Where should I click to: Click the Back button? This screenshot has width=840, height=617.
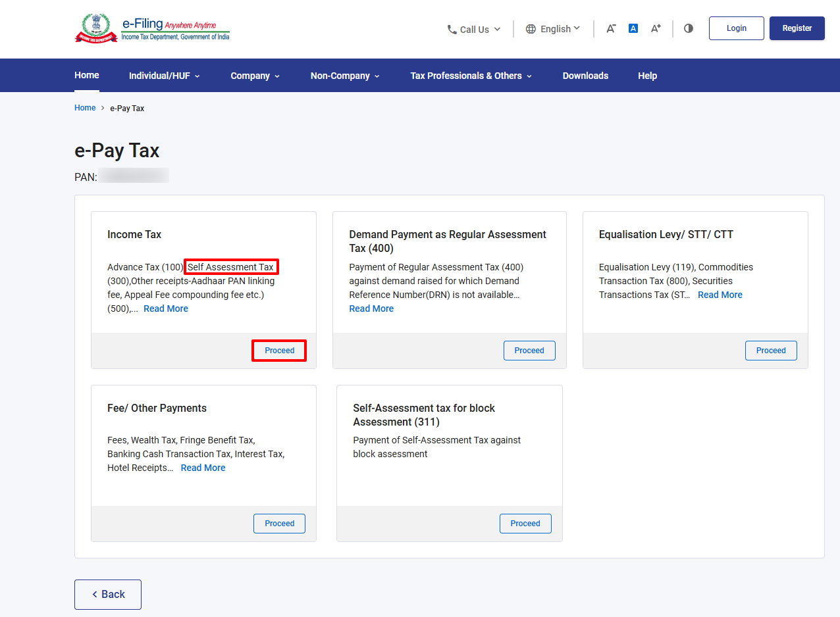pos(108,595)
